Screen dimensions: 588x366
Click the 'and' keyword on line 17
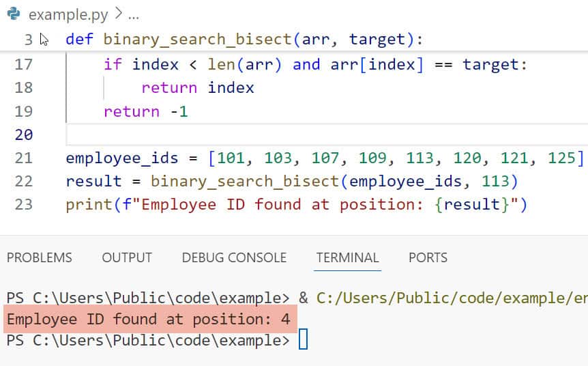click(306, 65)
